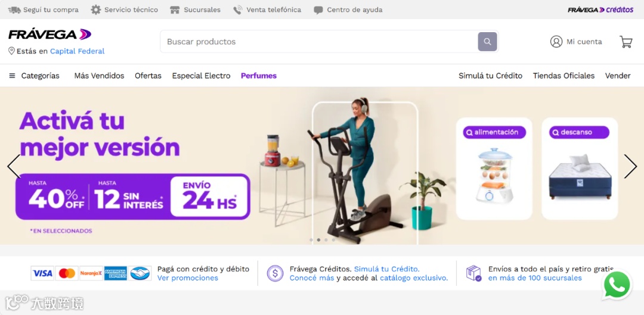
Task: Click the magnifier search button
Action: click(488, 42)
